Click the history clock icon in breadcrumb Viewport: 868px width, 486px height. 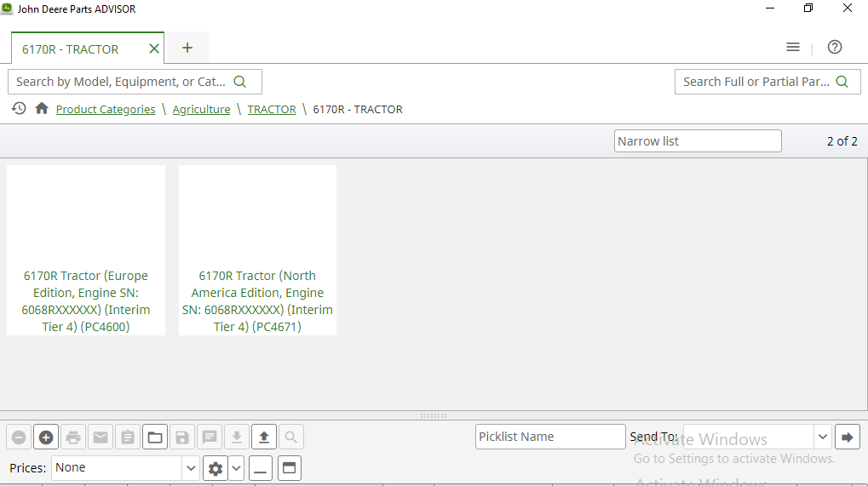[19, 109]
